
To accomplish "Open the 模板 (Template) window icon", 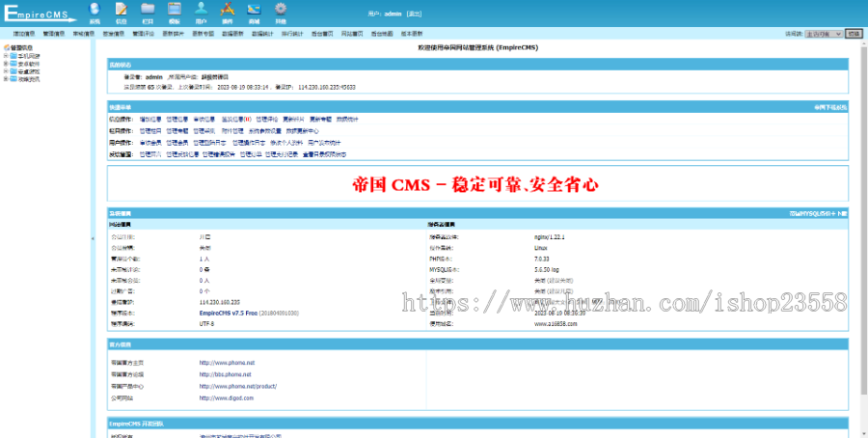I will (x=175, y=9).
